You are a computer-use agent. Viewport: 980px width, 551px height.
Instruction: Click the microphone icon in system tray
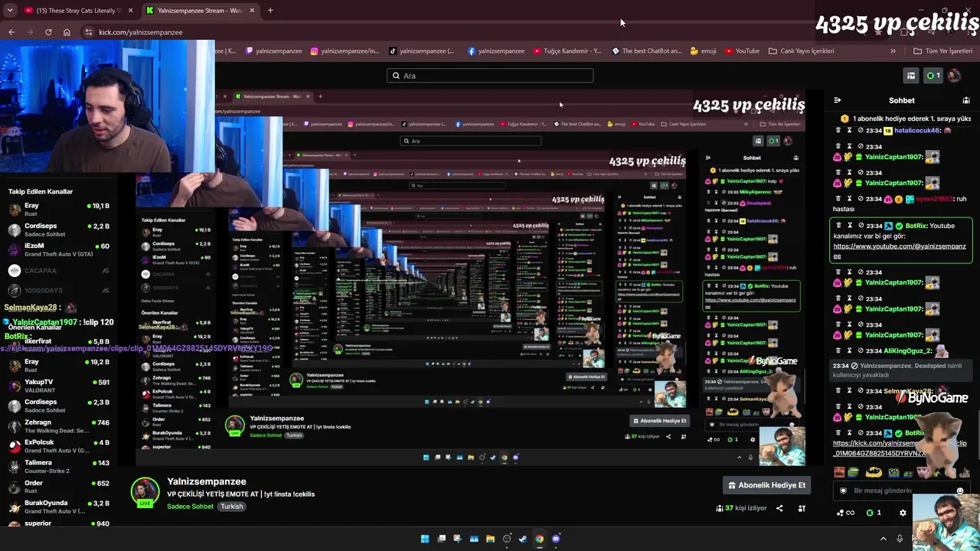(900, 539)
